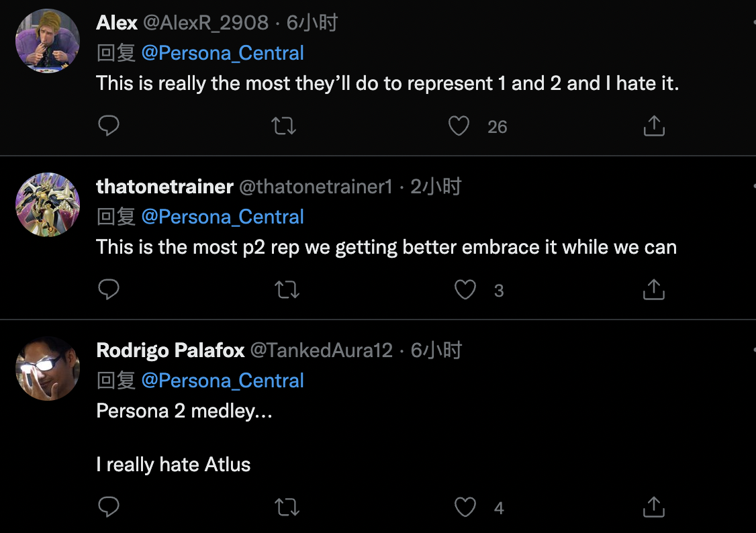Viewport: 756px width, 533px height.
Task: Retweet Rodrigo Palafox's Persona 2 medley tweet
Action: coord(287,507)
